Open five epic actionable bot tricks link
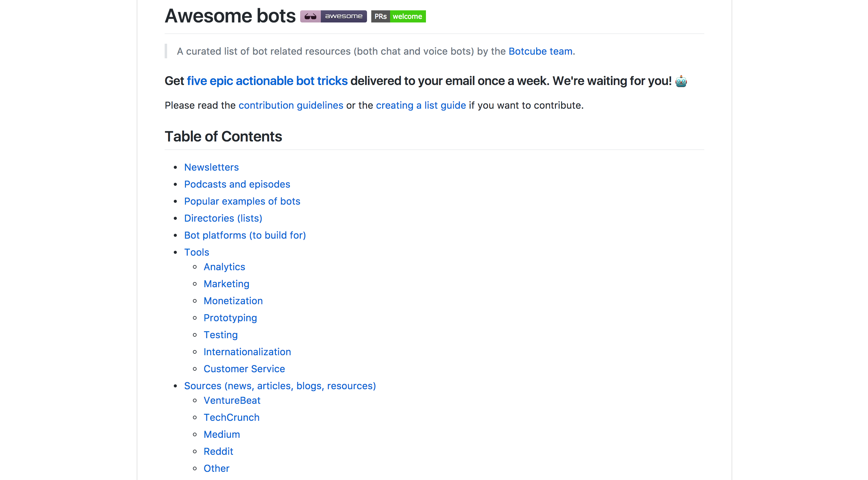The width and height of the screenshot is (868, 480). coord(267,81)
